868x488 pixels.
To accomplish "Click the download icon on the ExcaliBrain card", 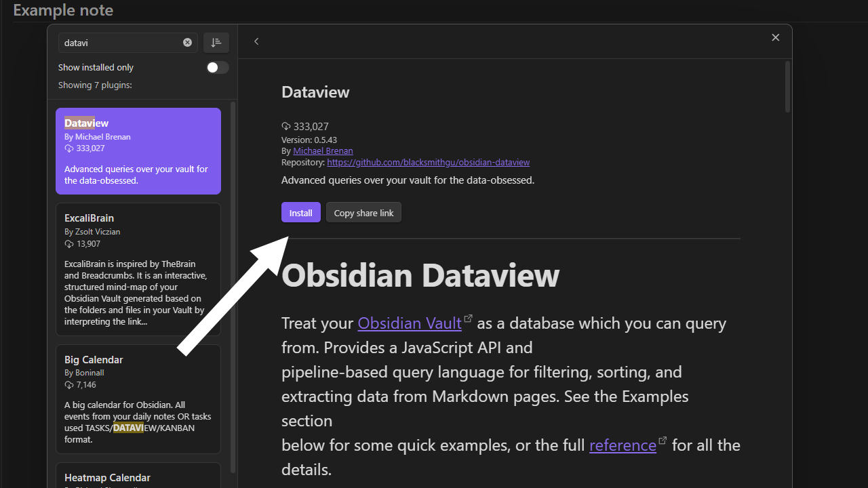I will (x=68, y=243).
